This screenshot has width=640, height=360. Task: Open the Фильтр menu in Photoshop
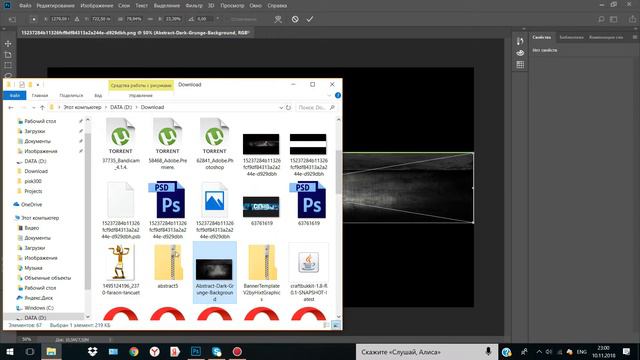point(193,6)
